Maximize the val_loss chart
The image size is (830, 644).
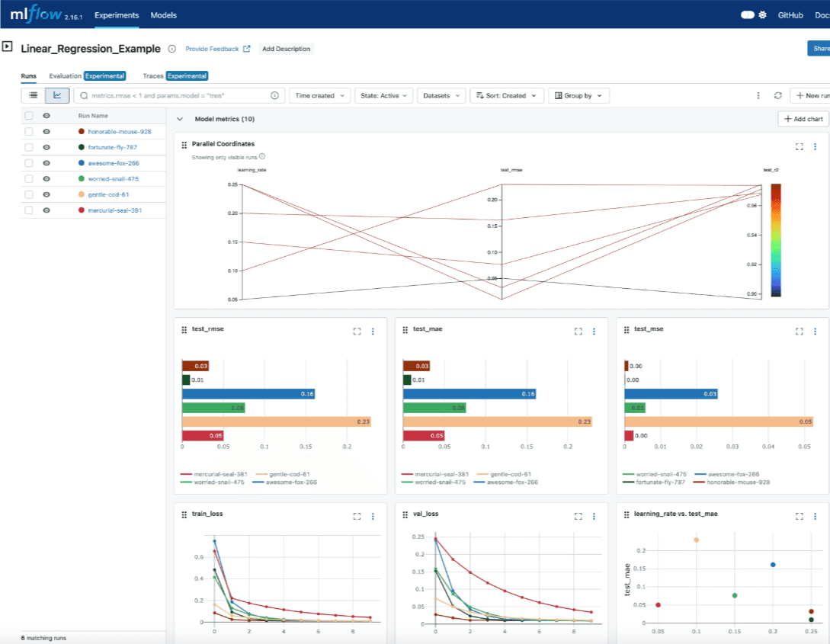click(578, 515)
